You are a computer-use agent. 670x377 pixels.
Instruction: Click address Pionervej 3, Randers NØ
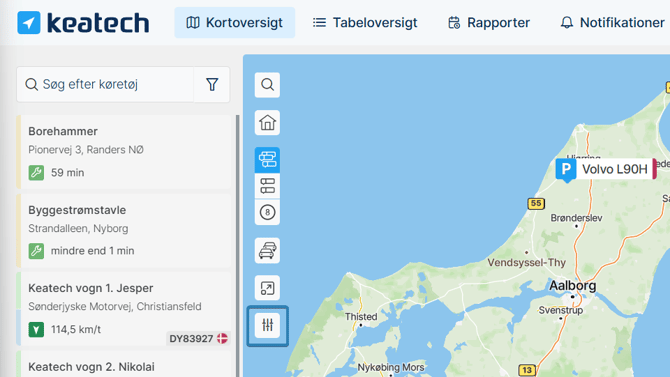tap(86, 150)
